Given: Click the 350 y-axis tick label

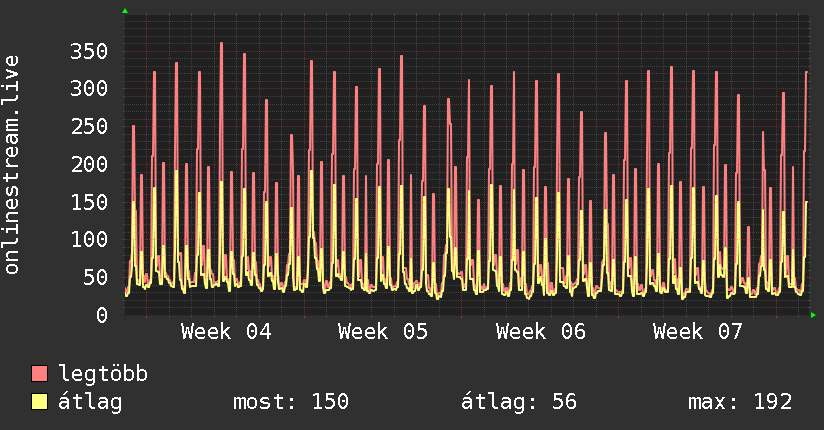Looking at the screenshot, I should point(89,52).
